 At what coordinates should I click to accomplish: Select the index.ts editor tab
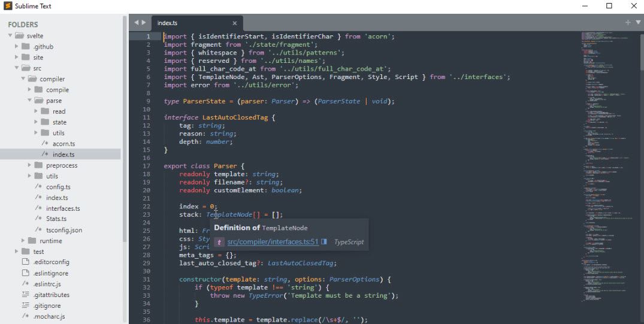pos(197,23)
